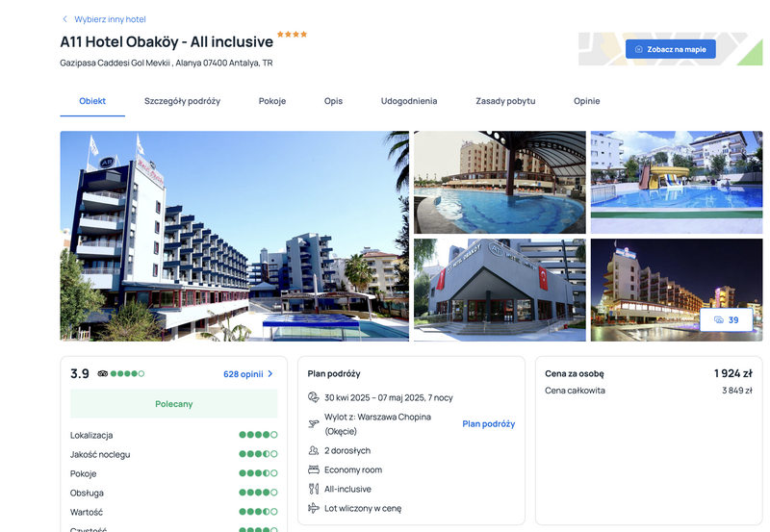
Task: Click the Obsługa label
Action: click(x=87, y=493)
